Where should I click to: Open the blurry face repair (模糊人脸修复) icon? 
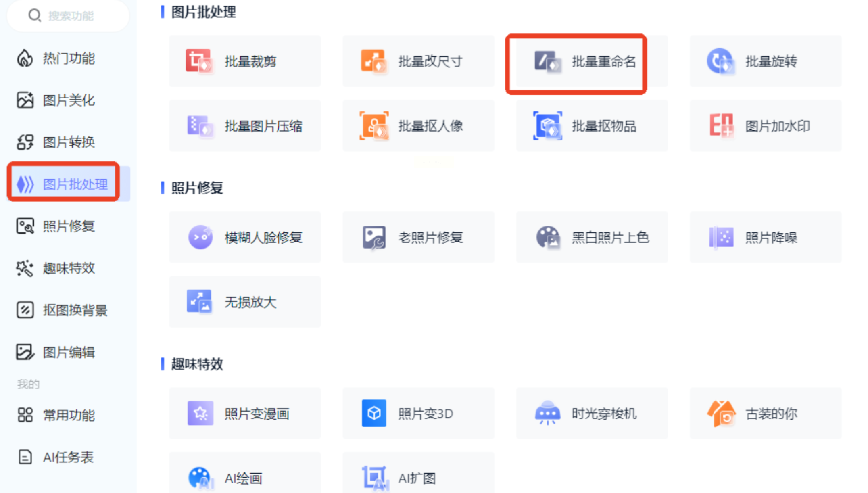click(x=200, y=237)
